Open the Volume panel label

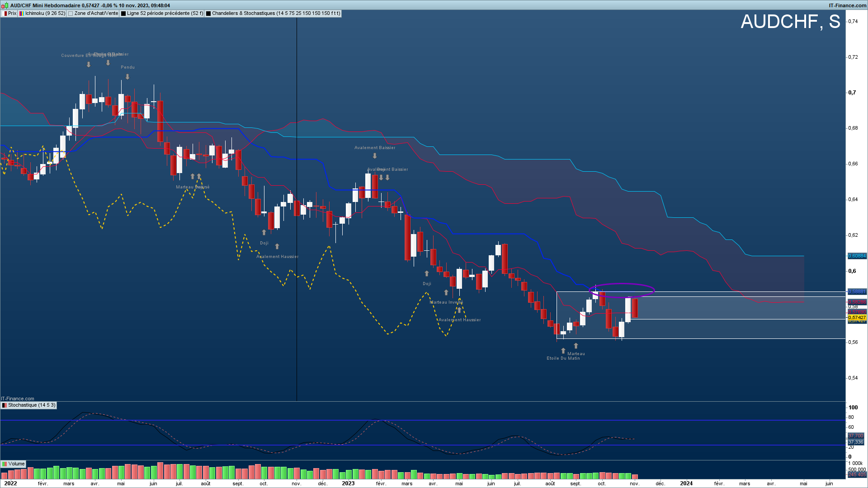pos(16,464)
